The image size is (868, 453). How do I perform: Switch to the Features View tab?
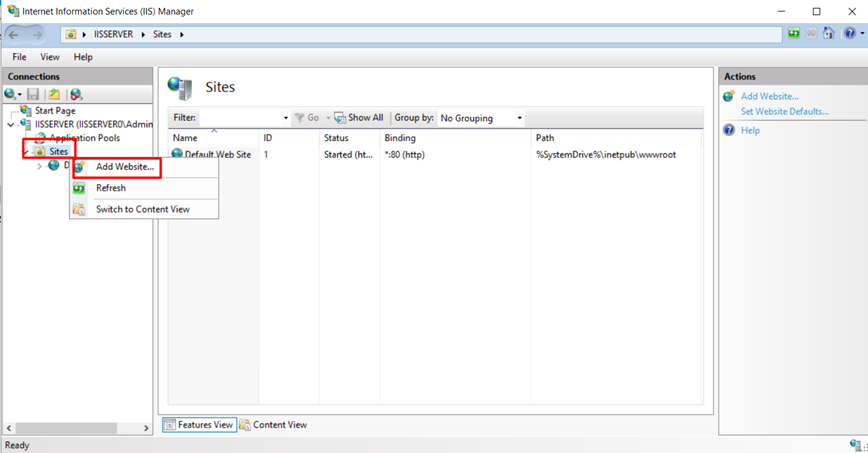tap(199, 425)
